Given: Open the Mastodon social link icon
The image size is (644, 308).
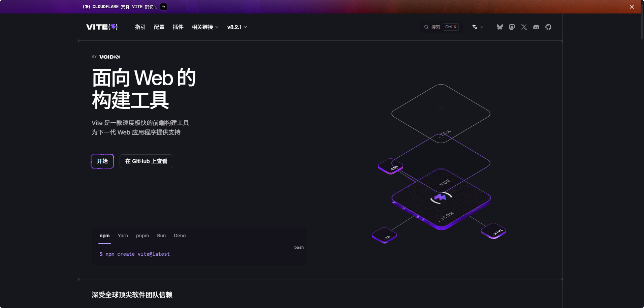Looking at the screenshot, I should pyautogui.click(x=512, y=27).
